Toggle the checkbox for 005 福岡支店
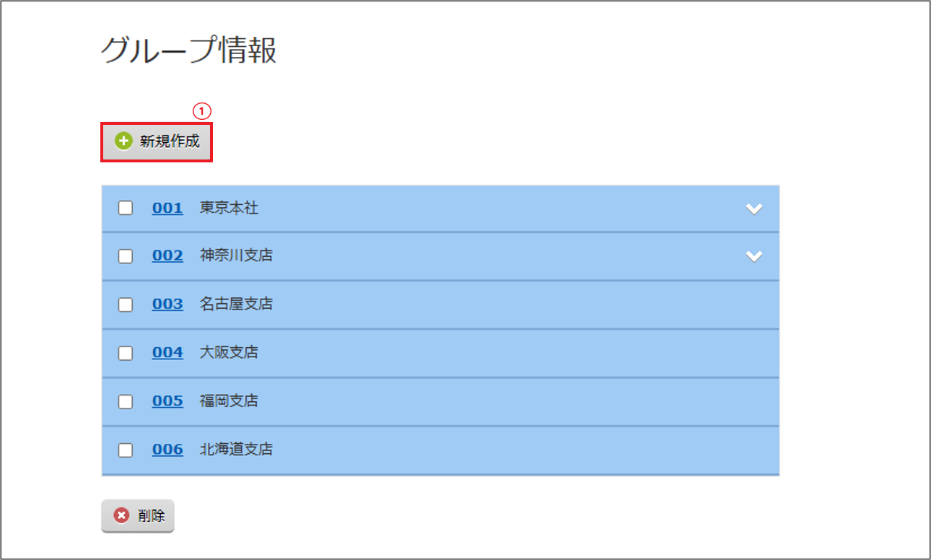The image size is (931, 560). point(126,401)
